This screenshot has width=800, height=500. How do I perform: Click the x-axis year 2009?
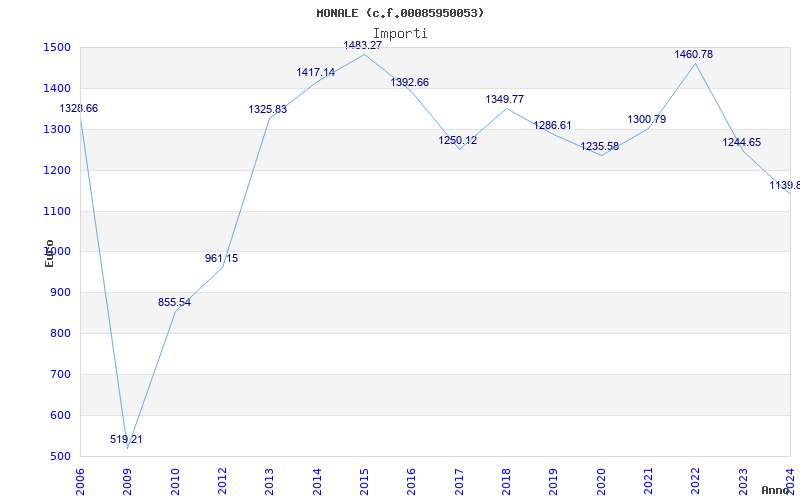(x=128, y=482)
